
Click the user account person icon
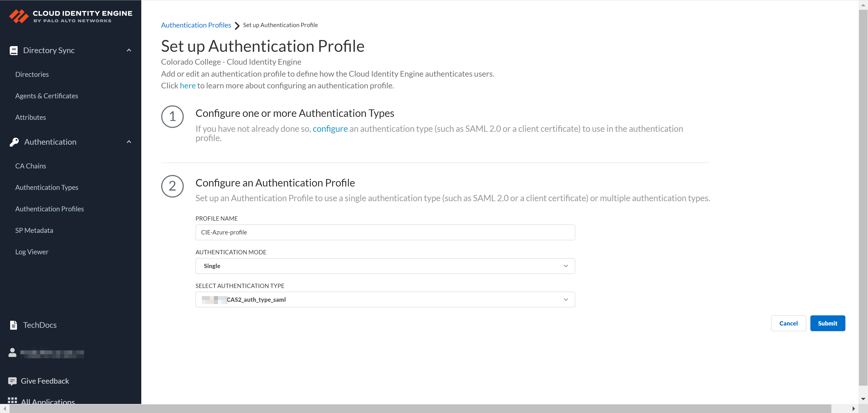coord(12,353)
